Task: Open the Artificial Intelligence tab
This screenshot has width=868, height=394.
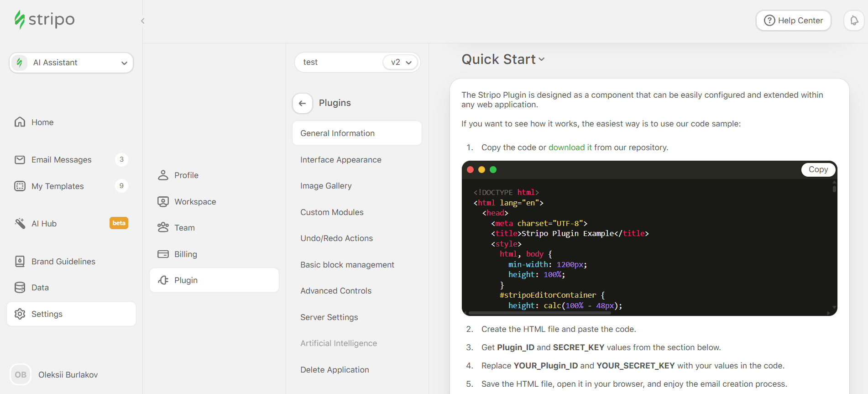Action: coord(357,343)
